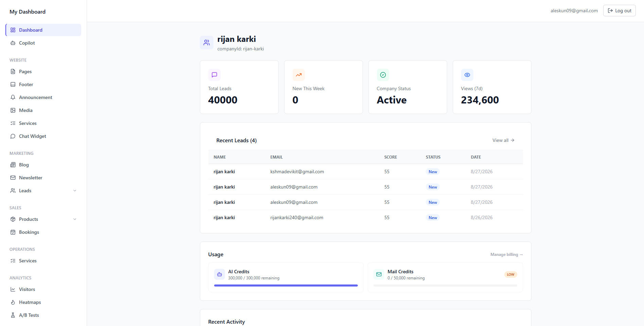Click the Company Status checkmark icon

[x=383, y=75]
